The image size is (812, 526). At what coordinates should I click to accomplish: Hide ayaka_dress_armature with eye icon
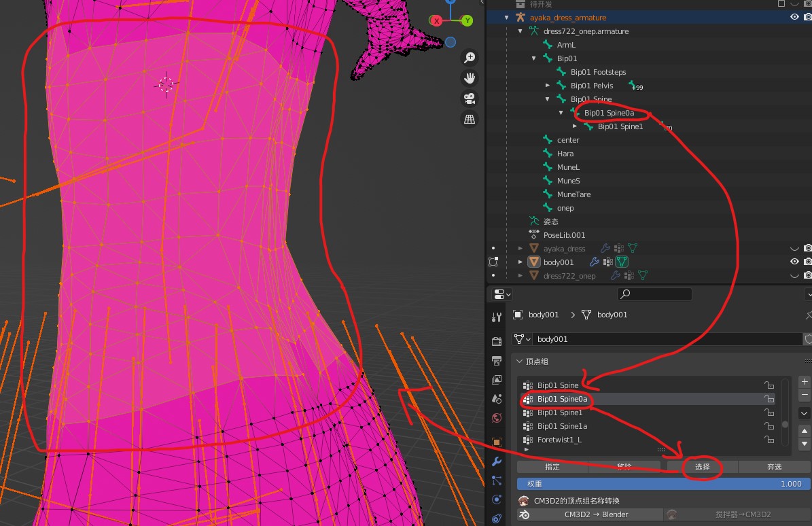pos(794,17)
